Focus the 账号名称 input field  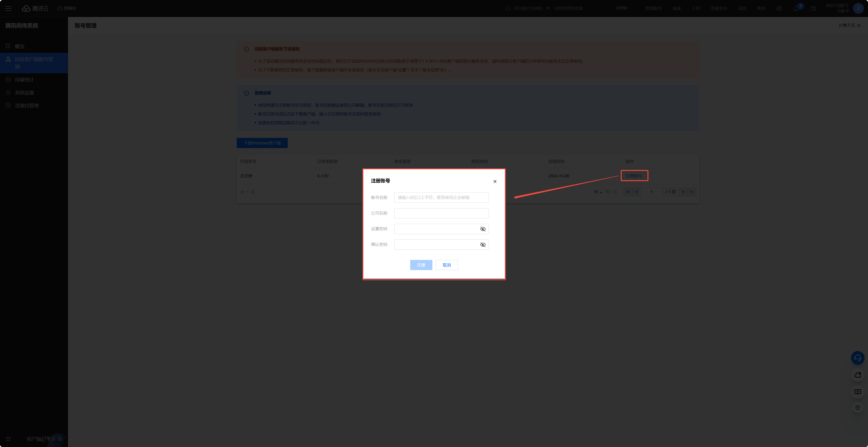tap(441, 198)
